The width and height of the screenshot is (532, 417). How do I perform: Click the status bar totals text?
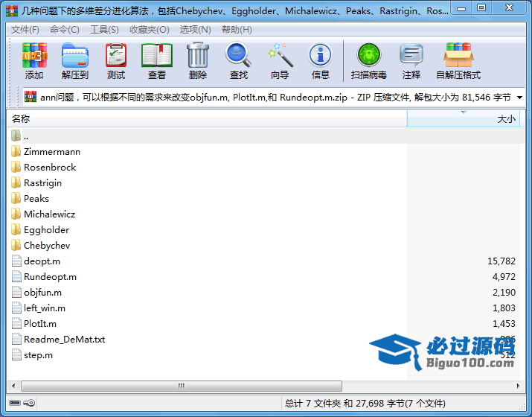tap(365, 403)
